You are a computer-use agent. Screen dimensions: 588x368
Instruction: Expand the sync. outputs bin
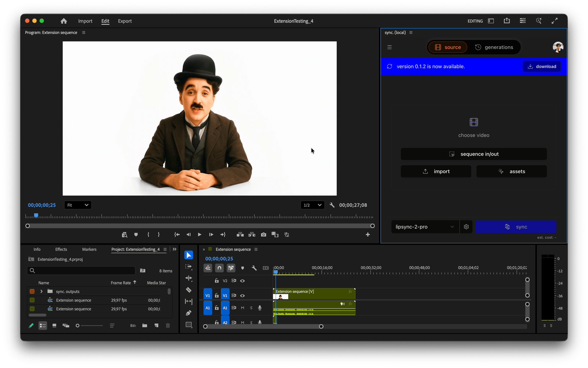point(42,292)
